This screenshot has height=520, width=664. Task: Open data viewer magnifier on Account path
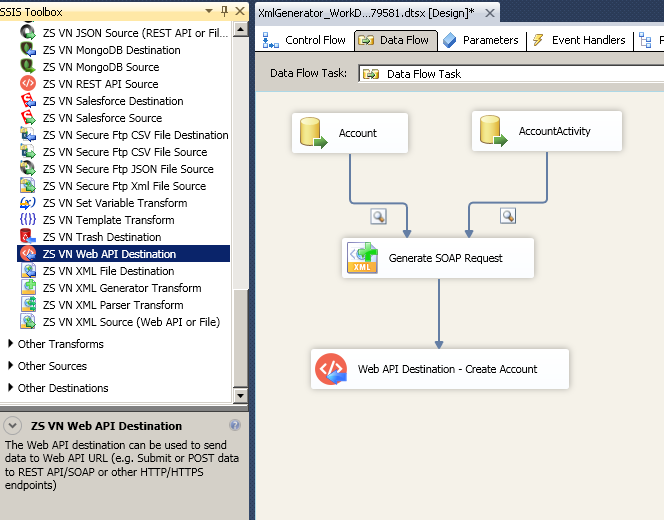(x=378, y=216)
